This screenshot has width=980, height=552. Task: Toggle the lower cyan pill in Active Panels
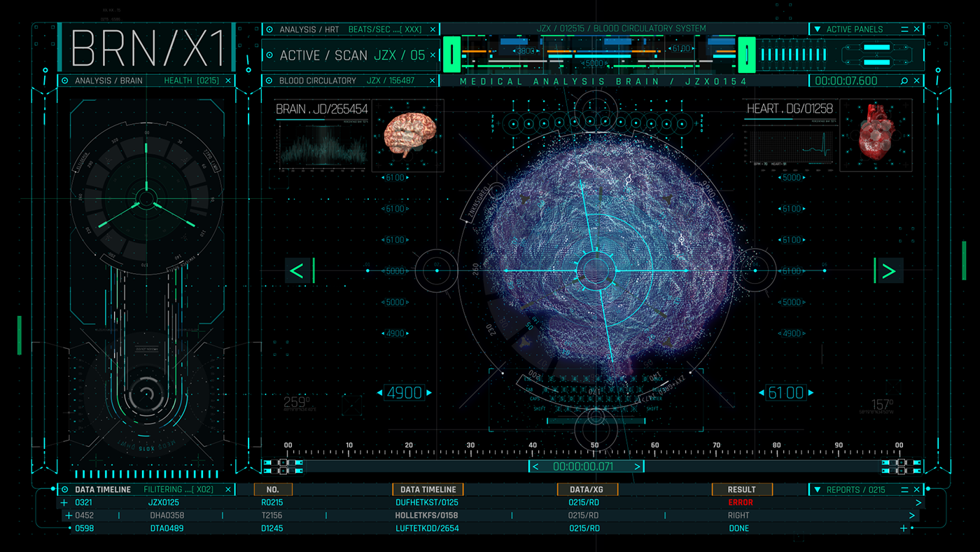coord(876,61)
